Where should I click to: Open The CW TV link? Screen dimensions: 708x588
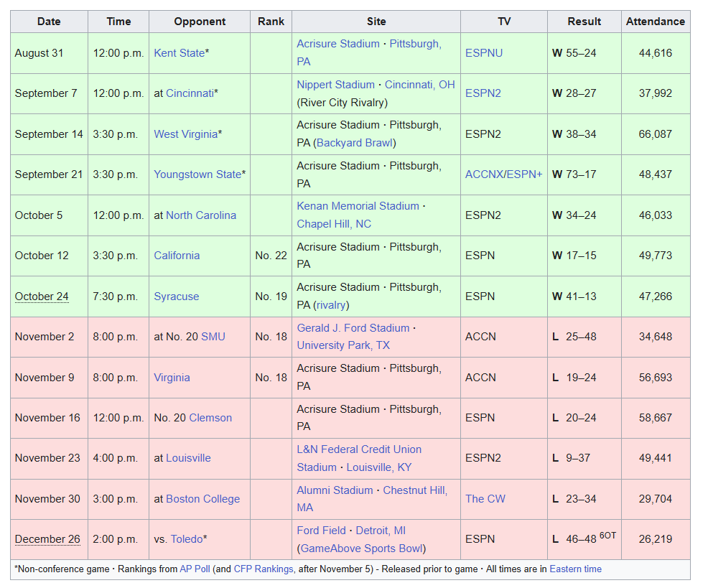[485, 498]
